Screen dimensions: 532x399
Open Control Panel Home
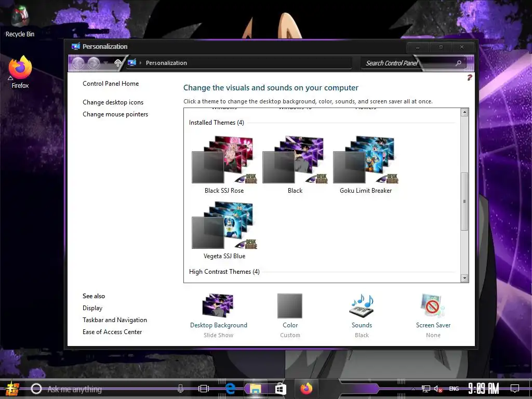111,84
